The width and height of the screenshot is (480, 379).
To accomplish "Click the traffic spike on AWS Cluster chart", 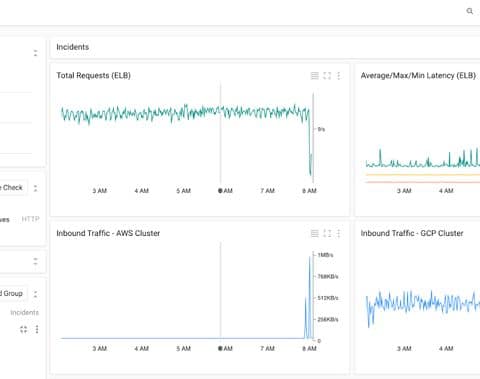I will click(x=310, y=297).
